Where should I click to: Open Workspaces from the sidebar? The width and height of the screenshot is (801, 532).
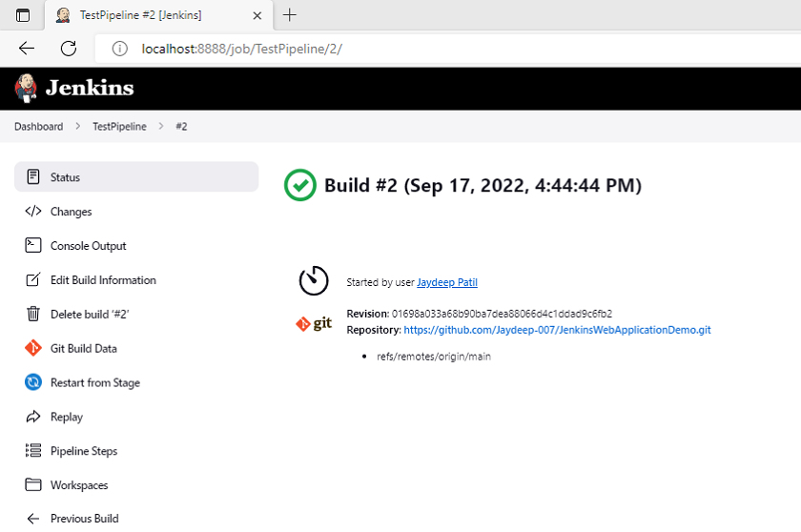(136, 484)
